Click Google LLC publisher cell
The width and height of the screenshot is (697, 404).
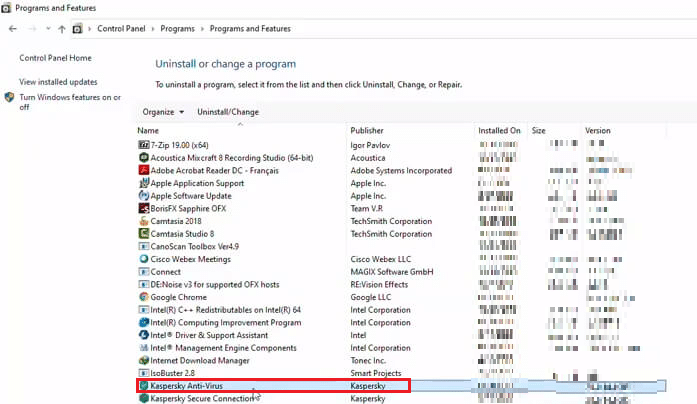(x=370, y=297)
